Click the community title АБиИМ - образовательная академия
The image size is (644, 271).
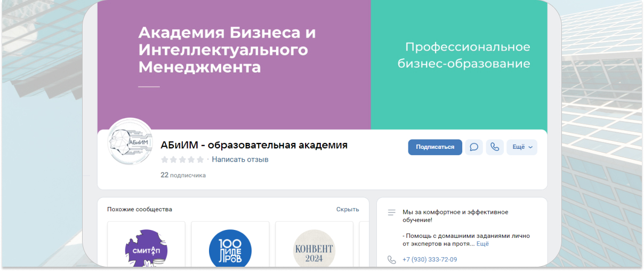tap(254, 145)
